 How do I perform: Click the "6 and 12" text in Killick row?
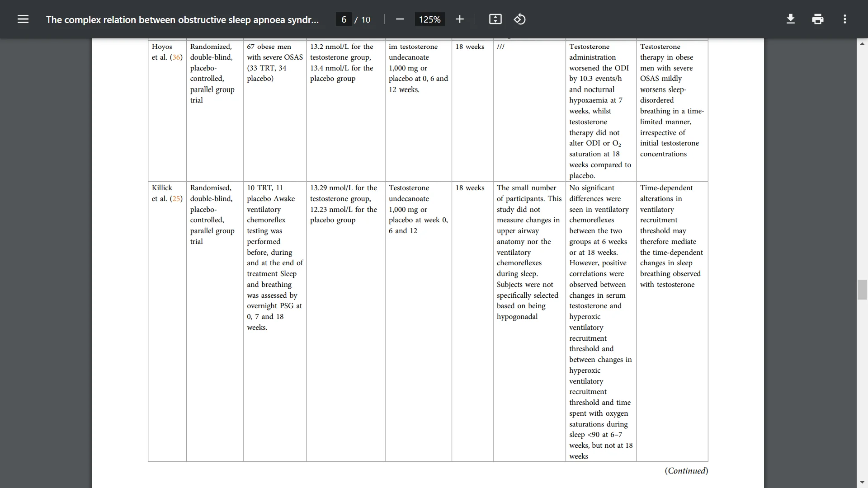tap(403, 231)
